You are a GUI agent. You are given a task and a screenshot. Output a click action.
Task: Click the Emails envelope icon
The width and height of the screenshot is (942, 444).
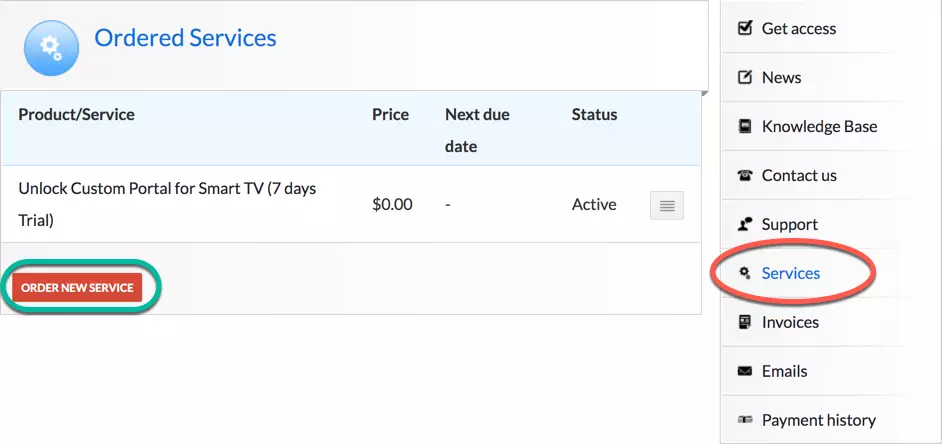coord(744,371)
